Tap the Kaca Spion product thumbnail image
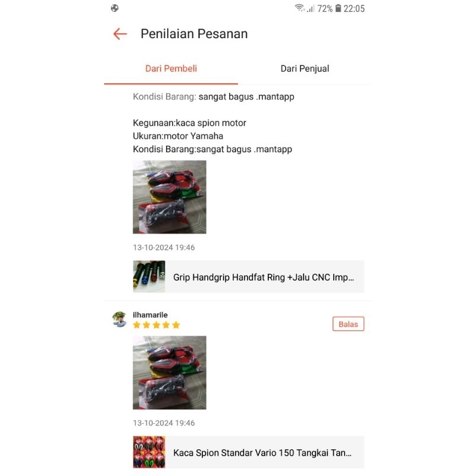 click(149, 452)
